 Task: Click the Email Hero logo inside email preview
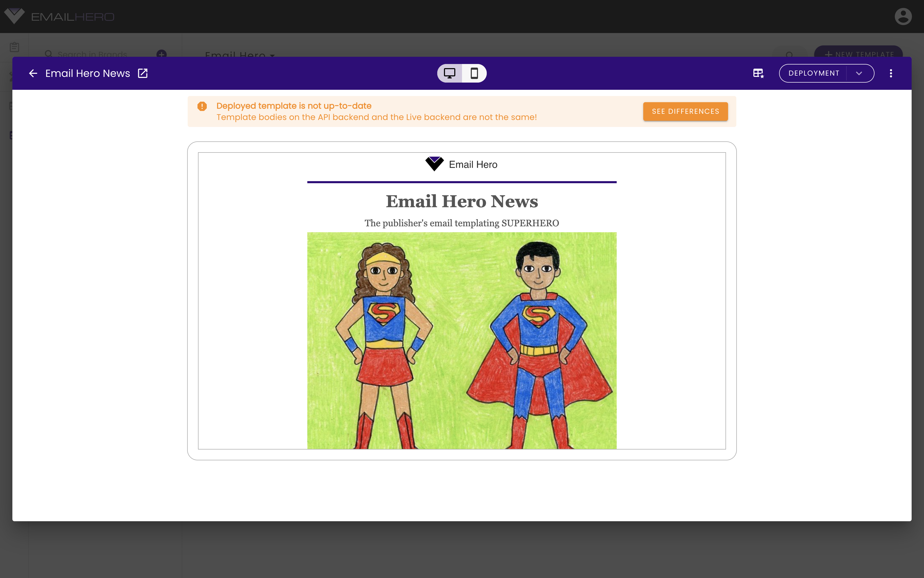click(x=461, y=164)
